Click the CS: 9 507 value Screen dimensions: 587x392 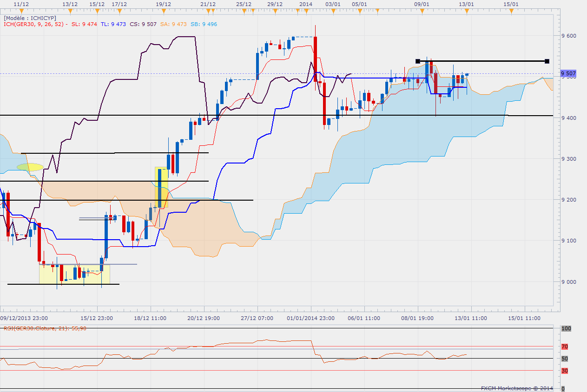(x=143, y=24)
